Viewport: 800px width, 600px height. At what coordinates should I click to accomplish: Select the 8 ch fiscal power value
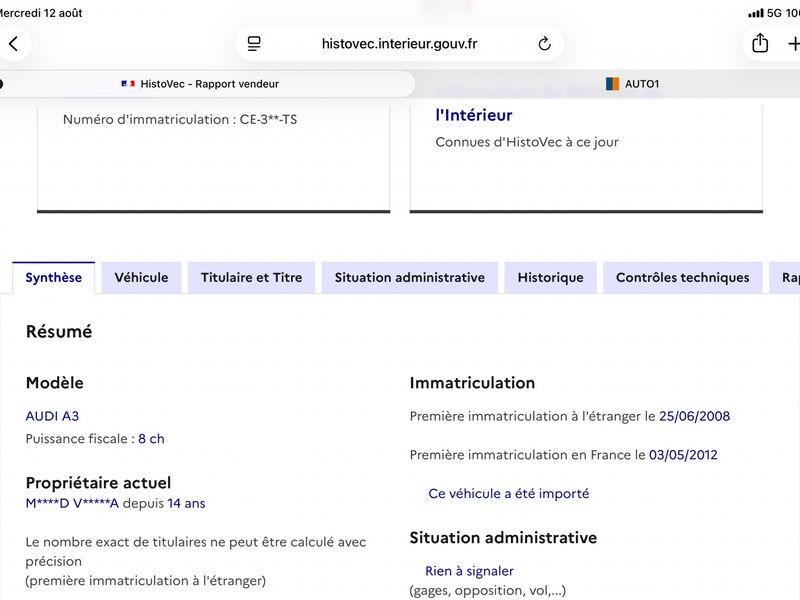(x=152, y=439)
